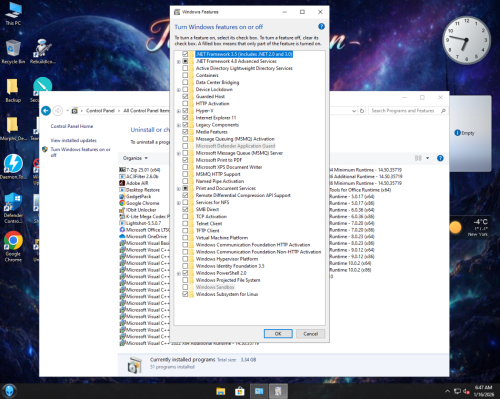Refresh the Control Panel address bar
This screenshot has width=500, height=399.
(x=362, y=111)
